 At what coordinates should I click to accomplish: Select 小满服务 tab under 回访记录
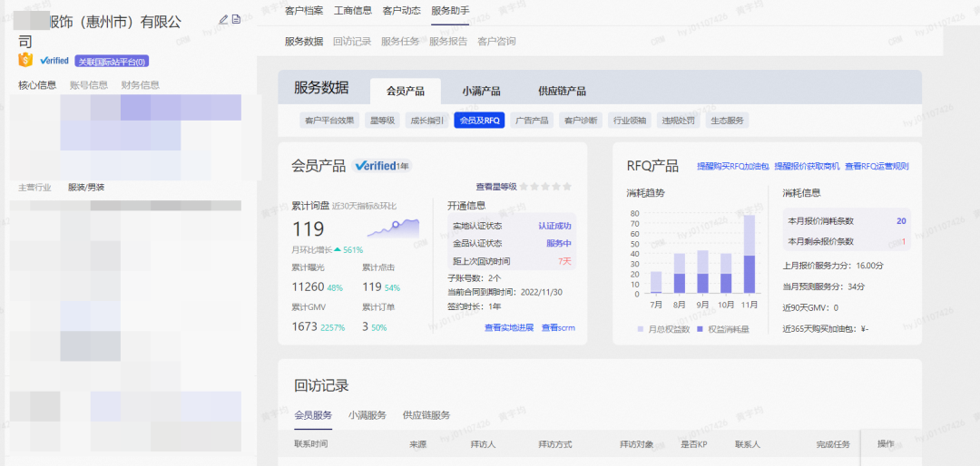(x=367, y=415)
